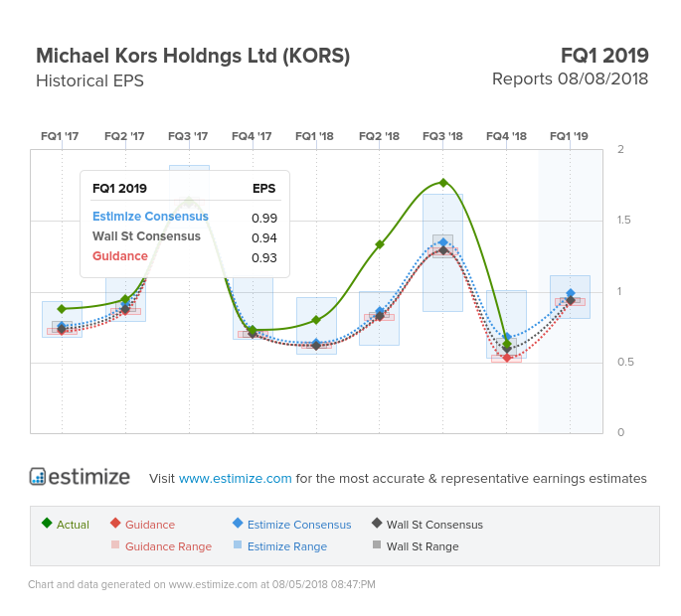Click the Actual legend label
681x616 pixels.
click(x=73, y=525)
